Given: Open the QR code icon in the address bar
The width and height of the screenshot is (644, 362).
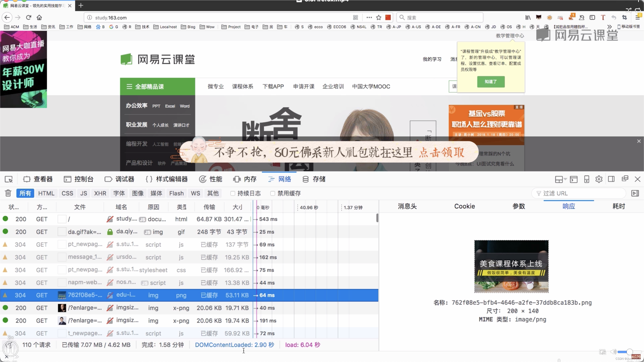Looking at the screenshot, I should point(356,17).
